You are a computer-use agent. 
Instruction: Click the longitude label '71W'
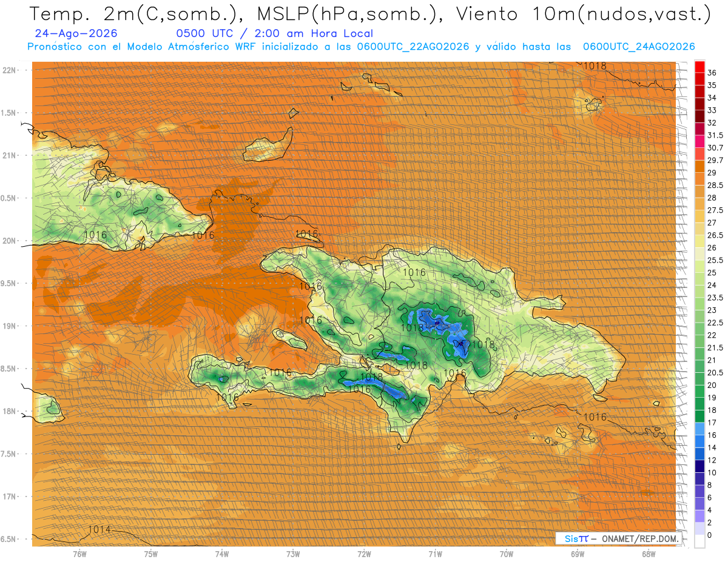(x=435, y=555)
